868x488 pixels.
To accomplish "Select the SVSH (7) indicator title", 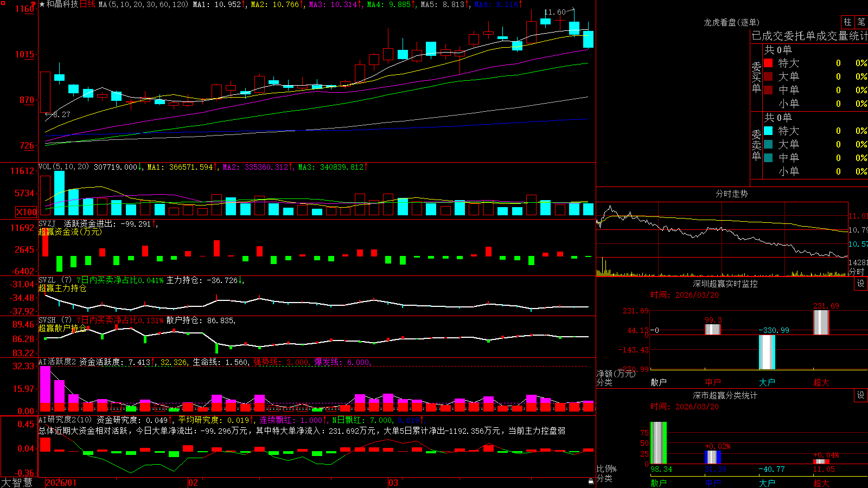I will (x=55, y=320).
